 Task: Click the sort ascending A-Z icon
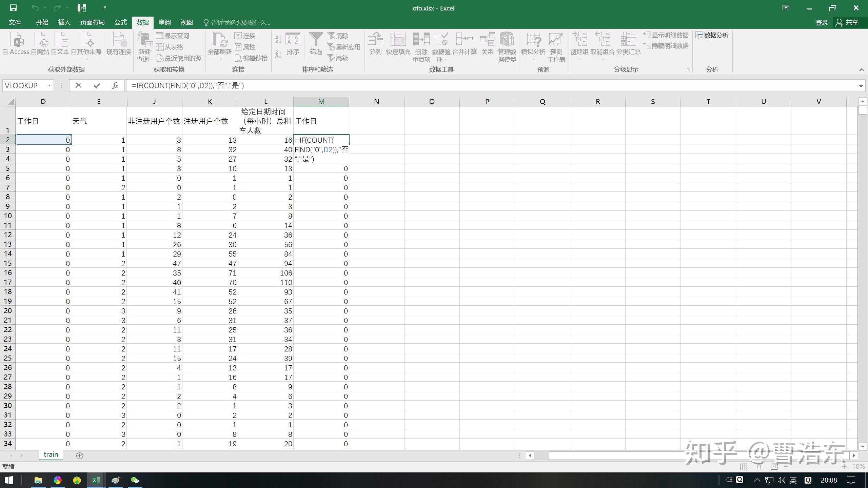click(278, 39)
